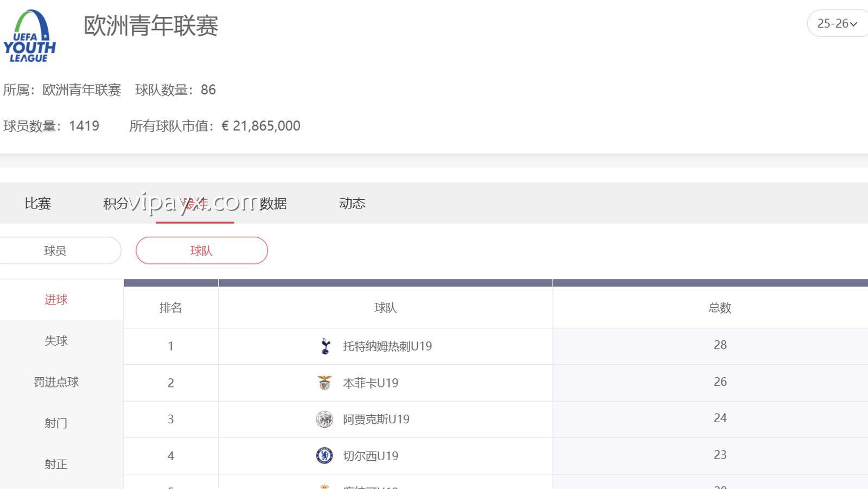Click the Chelsea U19 club crest
The height and width of the screenshot is (489, 868).
tap(324, 455)
